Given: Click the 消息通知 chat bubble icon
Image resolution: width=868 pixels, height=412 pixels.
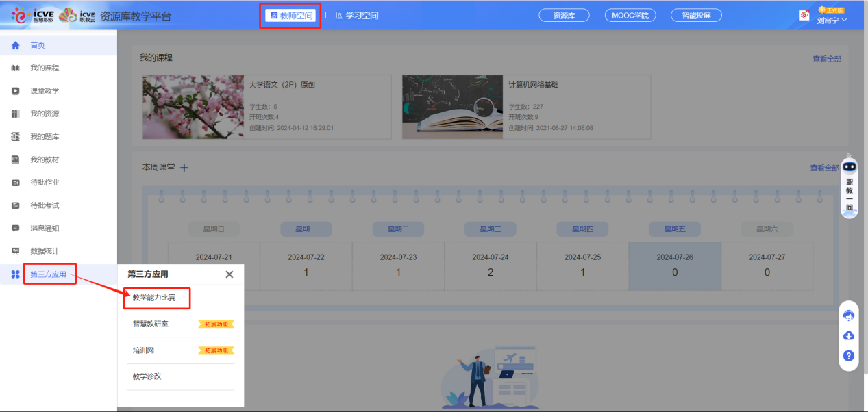Looking at the screenshot, I should (x=15, y=228).
